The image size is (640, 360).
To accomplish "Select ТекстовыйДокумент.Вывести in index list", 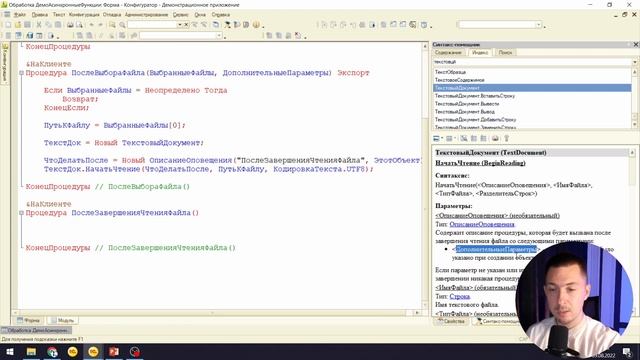I will tap(532, 104).
